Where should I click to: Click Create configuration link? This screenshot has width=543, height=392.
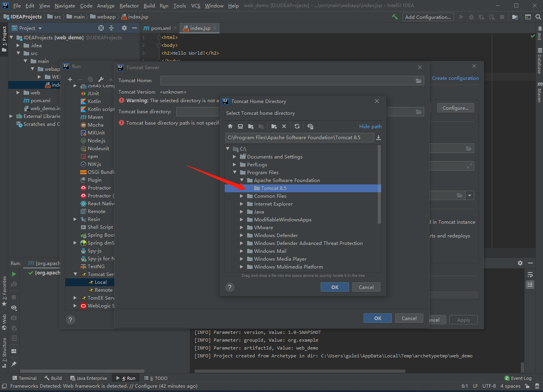pyautogui.click(x=455, y=78)
